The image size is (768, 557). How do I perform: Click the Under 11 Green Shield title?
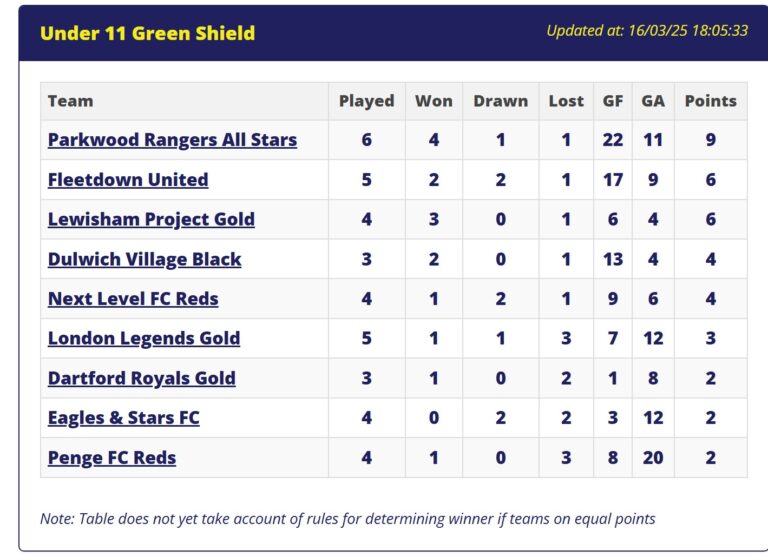coord(147,33)
